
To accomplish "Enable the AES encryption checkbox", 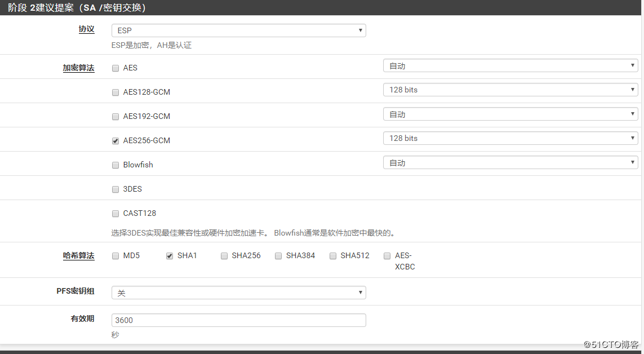I will [116, 68].
